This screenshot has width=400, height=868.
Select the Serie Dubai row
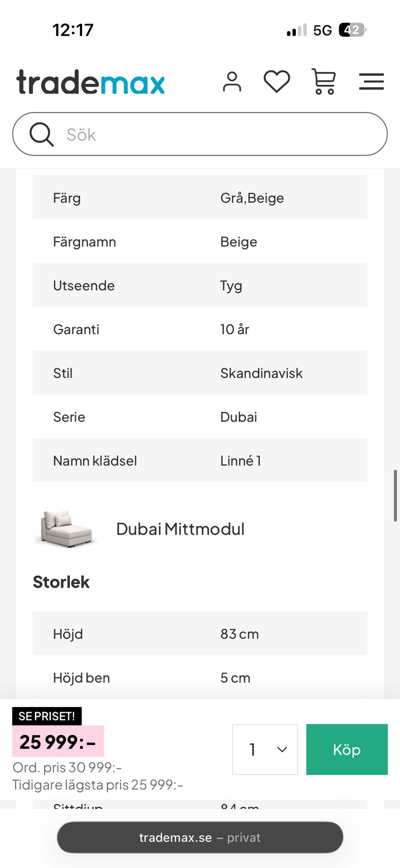(x=200, y=417)
